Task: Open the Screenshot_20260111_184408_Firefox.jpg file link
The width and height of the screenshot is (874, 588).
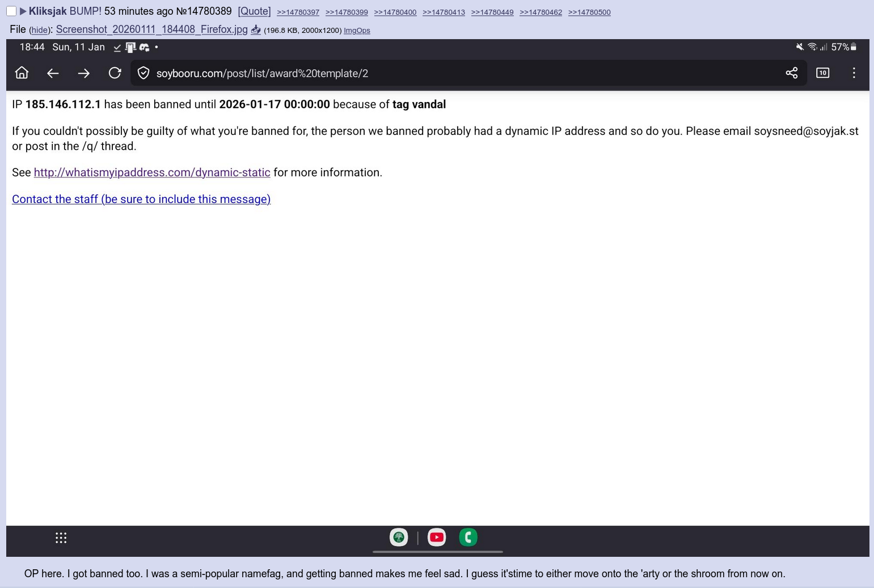Action: coord(151,29)
